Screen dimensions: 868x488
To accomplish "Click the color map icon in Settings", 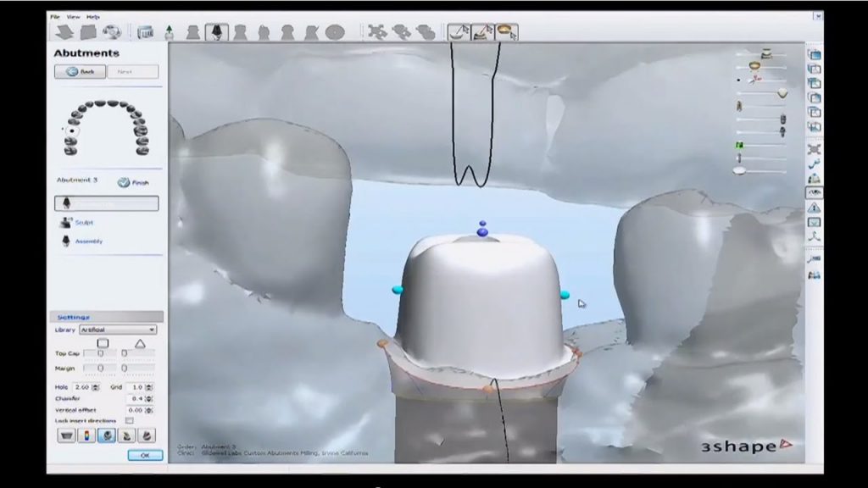I will point(86,435).
